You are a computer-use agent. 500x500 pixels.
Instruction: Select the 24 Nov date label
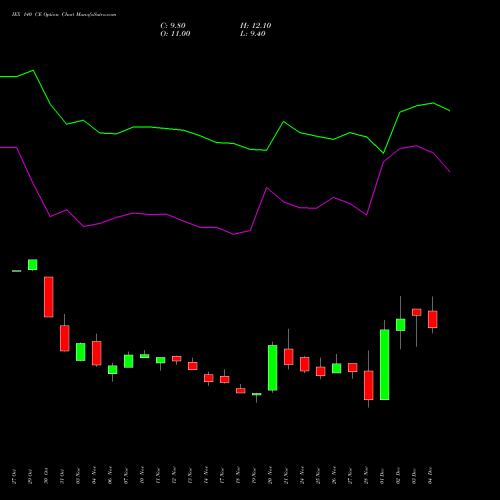tap(302, 476)
